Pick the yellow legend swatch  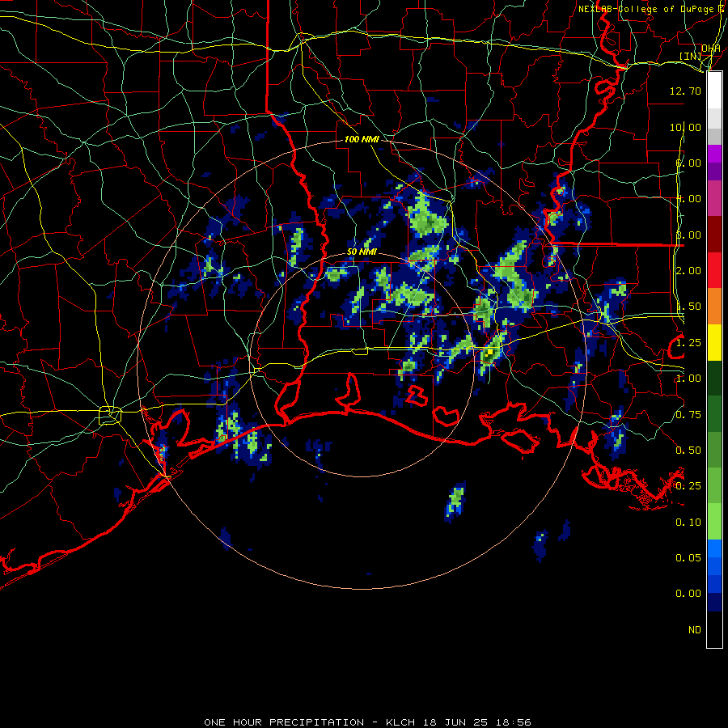[x=714, y=343]
